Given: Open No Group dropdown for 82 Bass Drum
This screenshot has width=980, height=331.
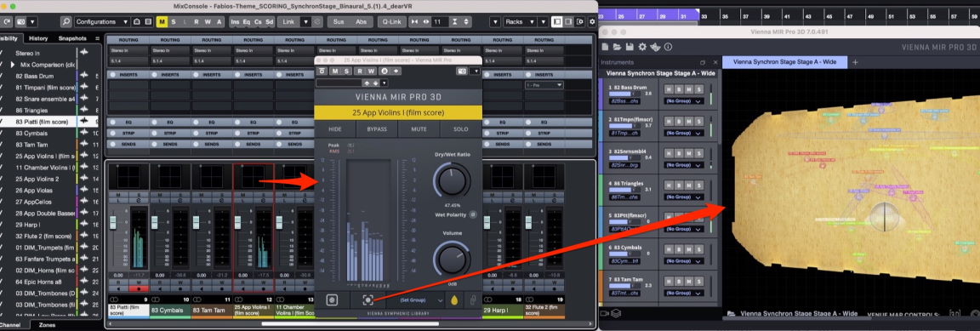Looking at the screenshot, I should (x=684, y=100).
